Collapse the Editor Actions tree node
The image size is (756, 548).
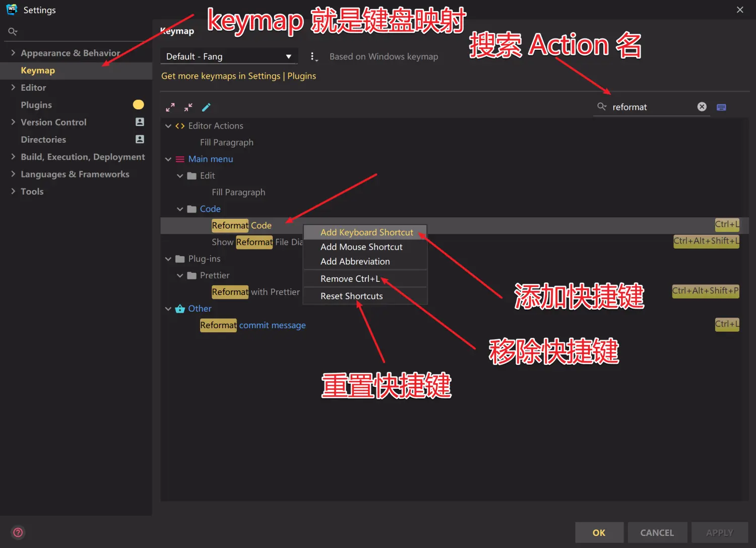(x=168, y=126)
